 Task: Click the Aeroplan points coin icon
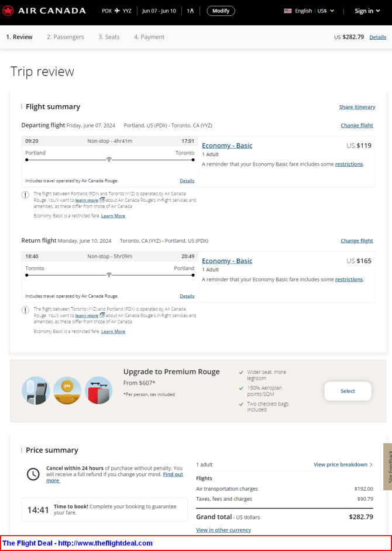(67, 390)
